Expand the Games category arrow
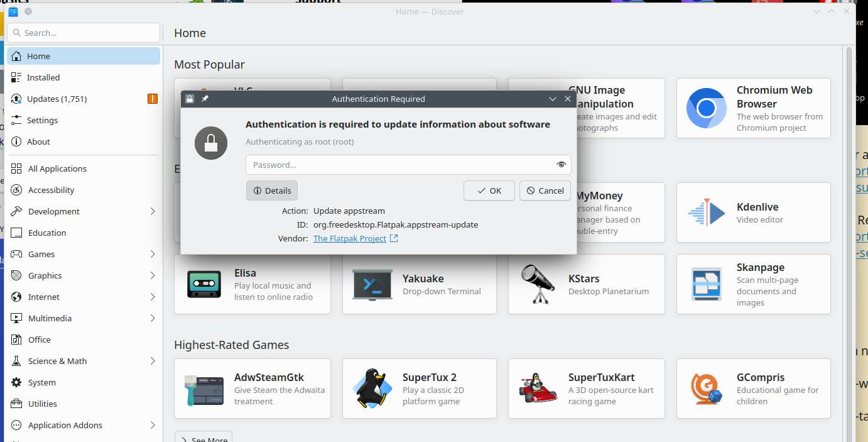 coord(152,254)
